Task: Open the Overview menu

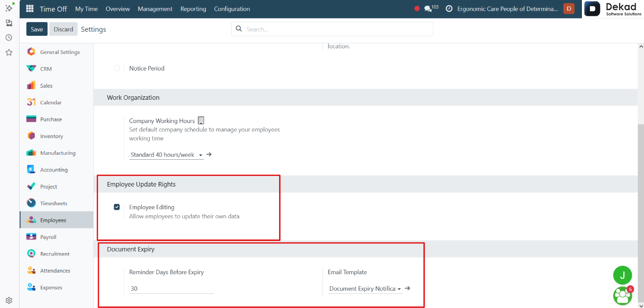Action: [118, 9]
